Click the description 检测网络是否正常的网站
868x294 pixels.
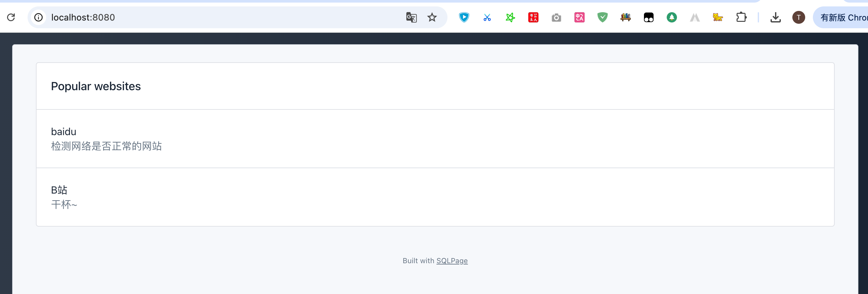pos(106,146)
